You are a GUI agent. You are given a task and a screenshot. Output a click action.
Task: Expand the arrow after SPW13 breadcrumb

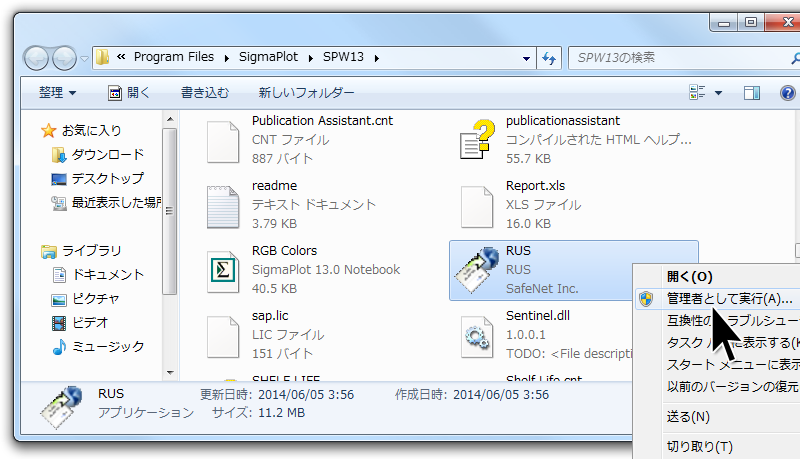coord(377,58)
